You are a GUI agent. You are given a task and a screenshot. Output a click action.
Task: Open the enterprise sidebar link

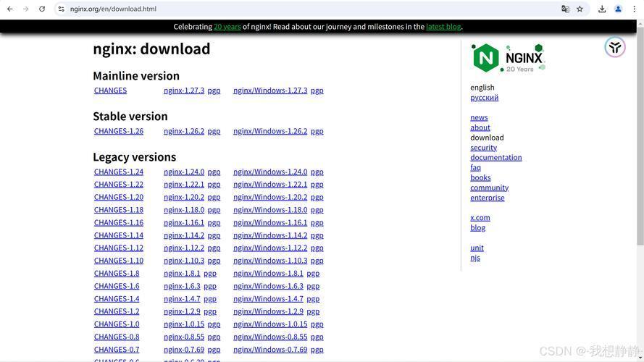pyautogui.click(x=487, y=198)
